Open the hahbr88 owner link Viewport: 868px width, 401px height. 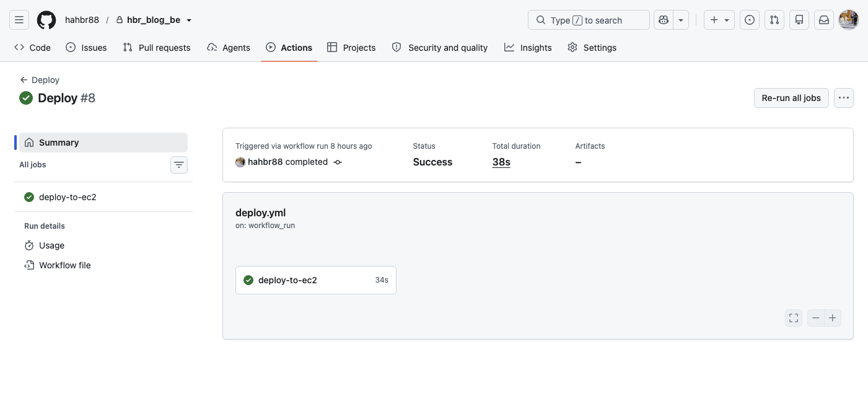[82, 20]
